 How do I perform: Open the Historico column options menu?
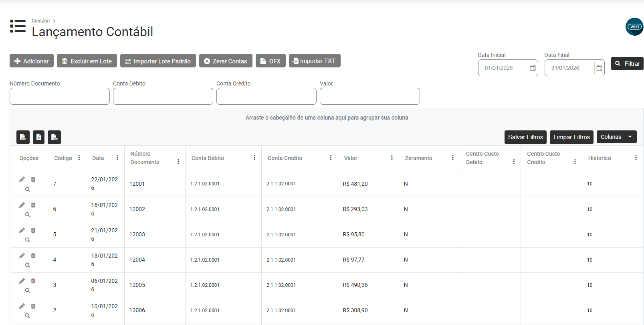point(636,158)
